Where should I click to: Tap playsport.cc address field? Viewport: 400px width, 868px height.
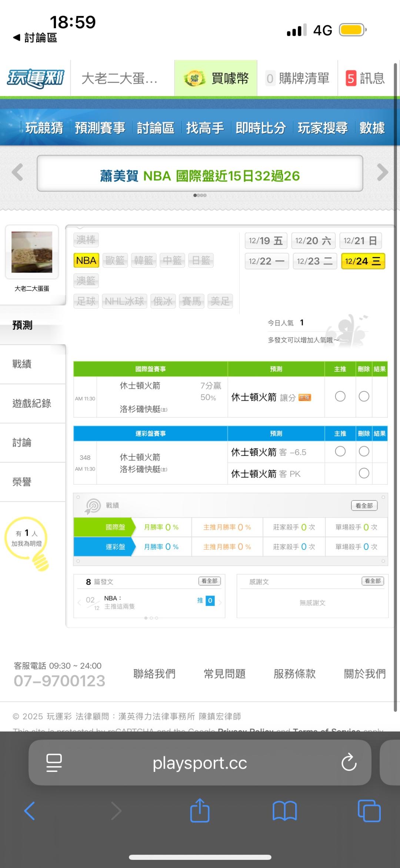point(200,763)
